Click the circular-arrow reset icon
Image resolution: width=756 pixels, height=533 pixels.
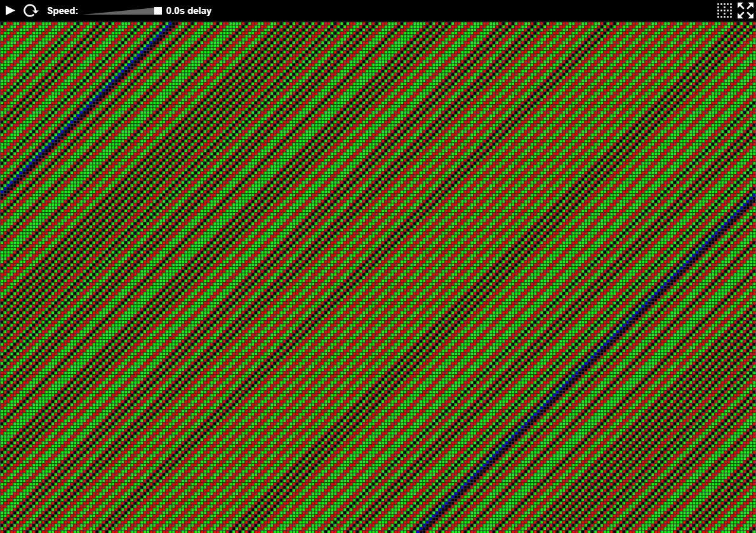tap(30, 11)
